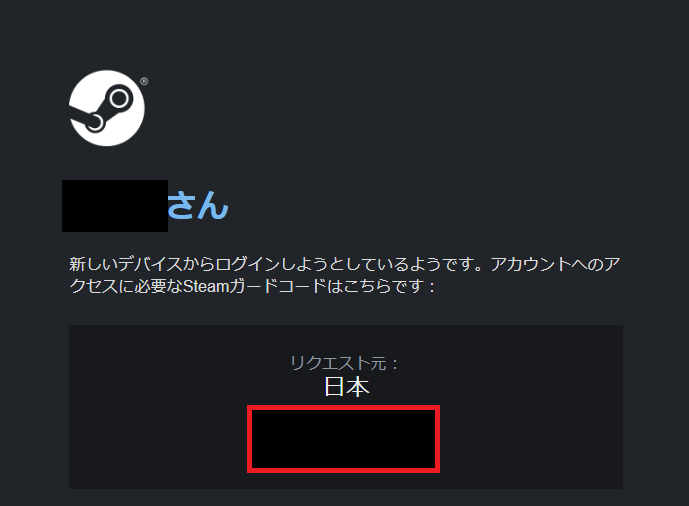Click the registered trademark symbol beside the logo
Screen dimensions: 689x506
pyautogui.click(x=144, y=81)
